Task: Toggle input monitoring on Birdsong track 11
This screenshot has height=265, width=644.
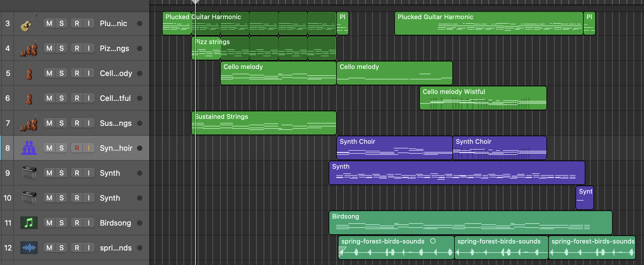Action: (x=89, y=223)
